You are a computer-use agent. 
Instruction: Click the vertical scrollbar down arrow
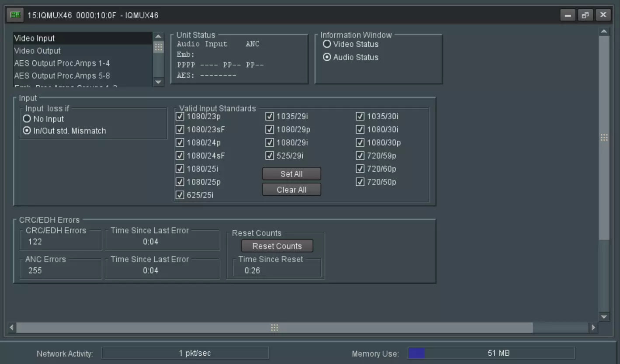click(x=604, y=317)
